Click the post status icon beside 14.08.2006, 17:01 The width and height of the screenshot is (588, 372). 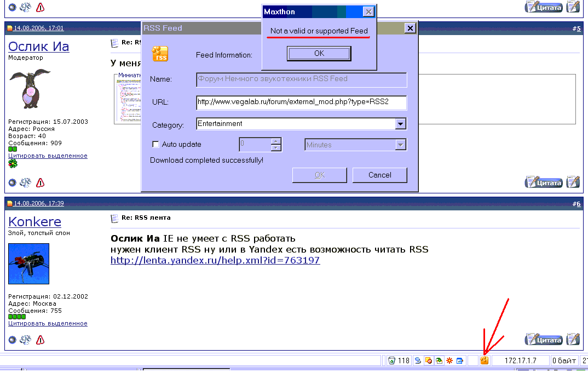pos(10,28)
